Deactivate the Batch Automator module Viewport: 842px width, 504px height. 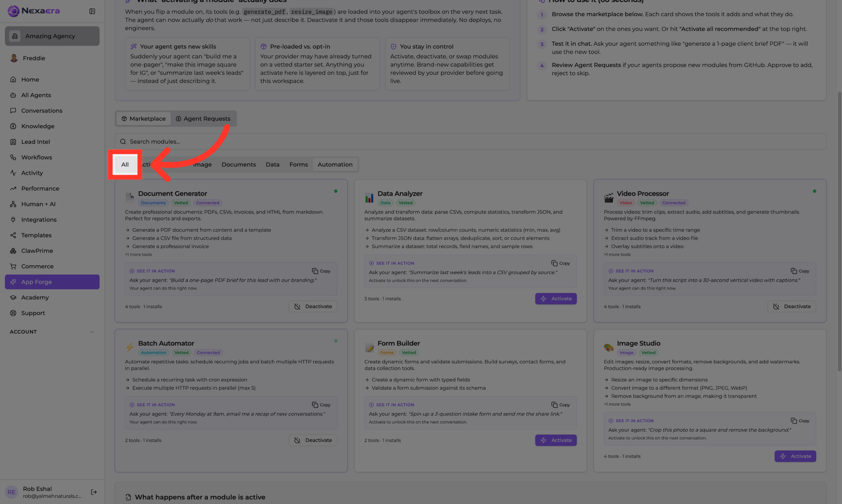(313, 440)
